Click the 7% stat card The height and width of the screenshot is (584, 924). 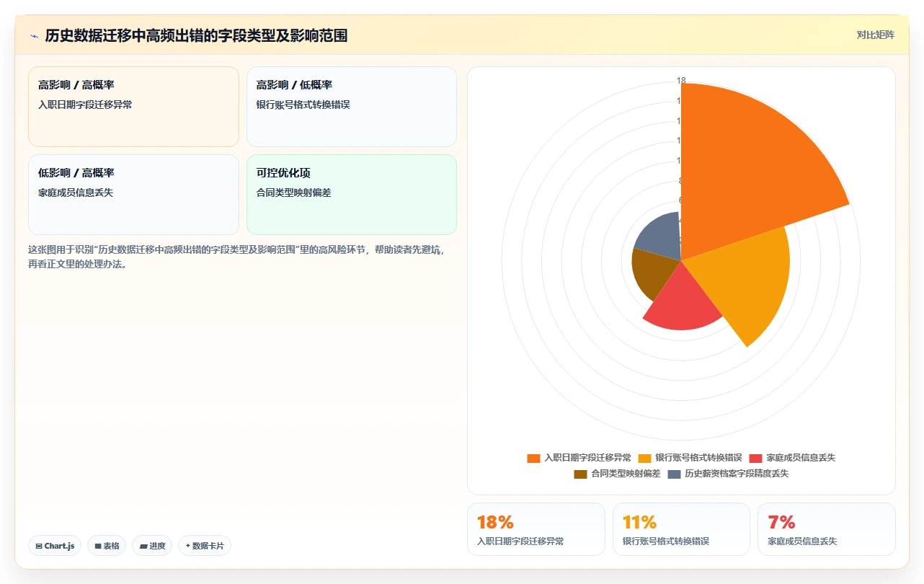point(826,529)
